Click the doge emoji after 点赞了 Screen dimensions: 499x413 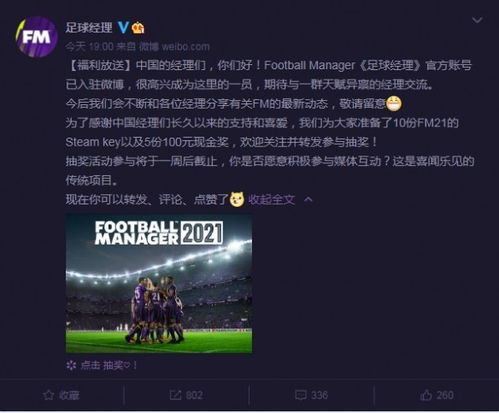point(237,200)
